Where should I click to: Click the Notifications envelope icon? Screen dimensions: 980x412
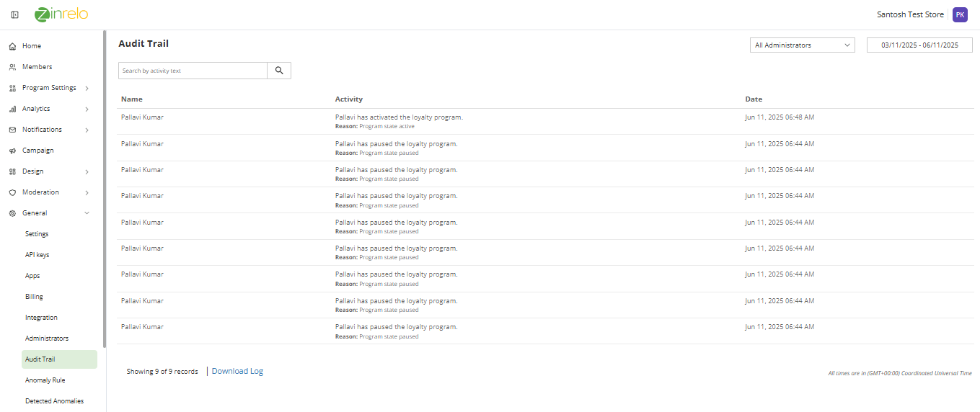tap(12, 130)
